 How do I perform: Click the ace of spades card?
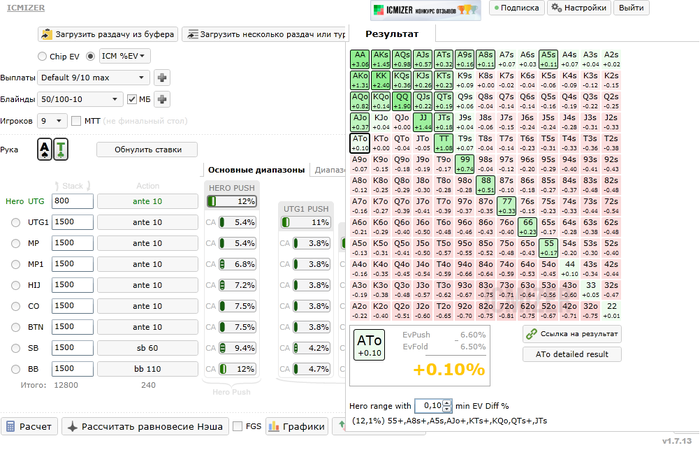44,149
